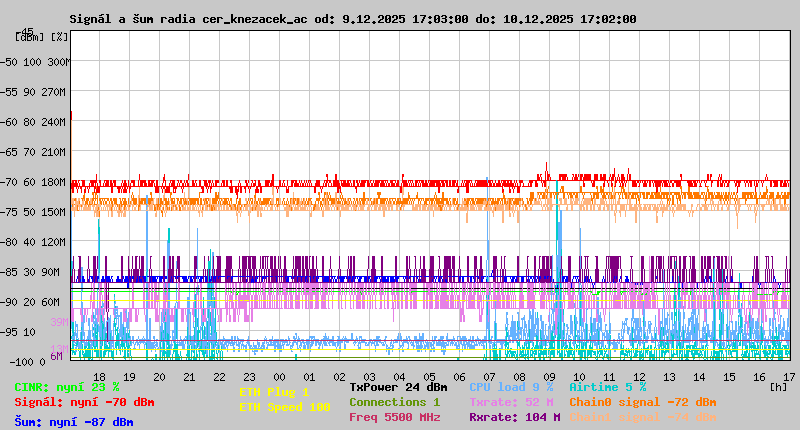Click the graph title text at top
Viewport: 800px width, 430px height.
(x=352, y=19)
